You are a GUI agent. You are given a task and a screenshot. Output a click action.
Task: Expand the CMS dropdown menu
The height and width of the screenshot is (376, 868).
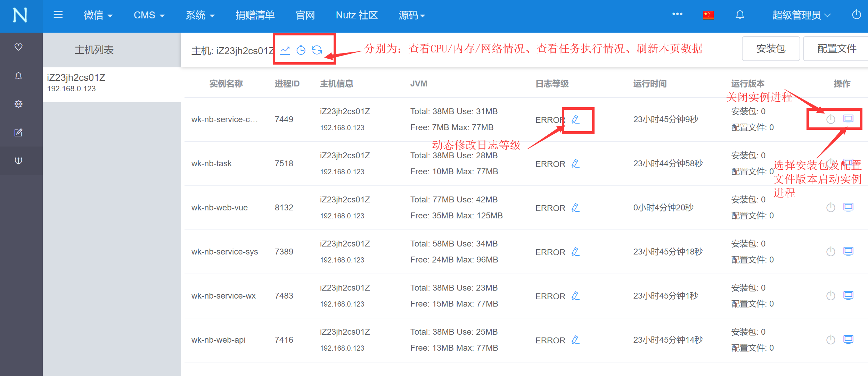click(x=149, y=15)
